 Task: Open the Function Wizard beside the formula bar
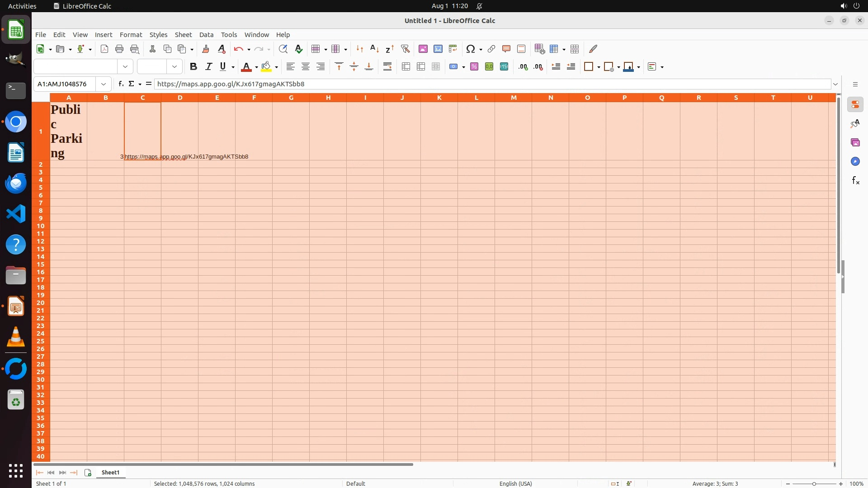pos(121,84)
